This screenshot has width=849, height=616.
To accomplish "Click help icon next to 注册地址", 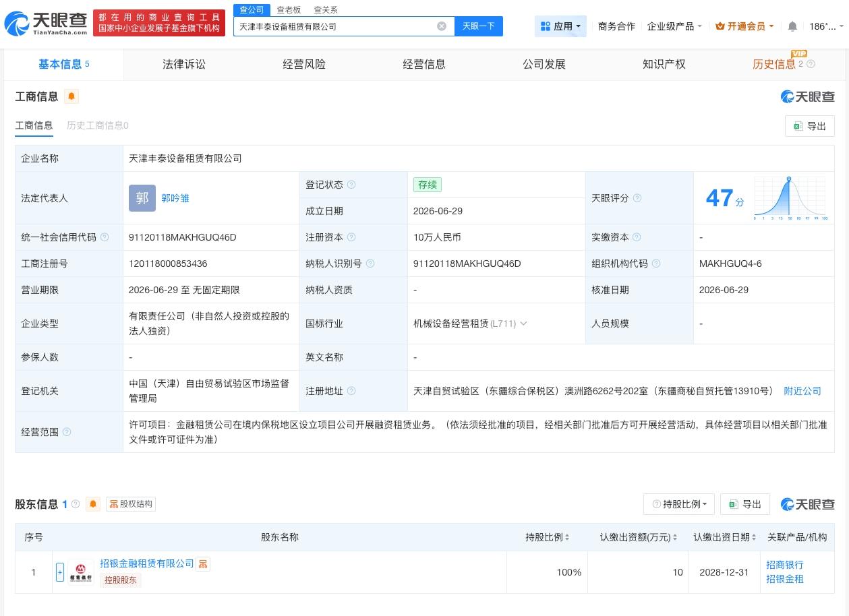I will click(351, 391).
